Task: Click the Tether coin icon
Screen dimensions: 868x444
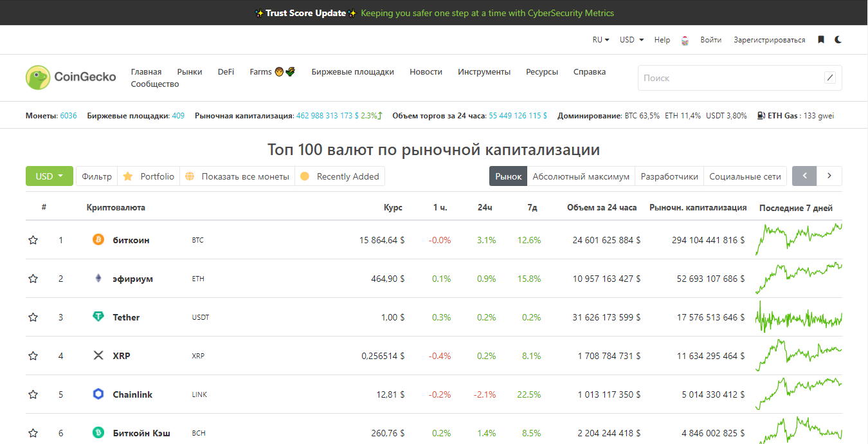Action: pyautogui.click(x=98, y=317)
